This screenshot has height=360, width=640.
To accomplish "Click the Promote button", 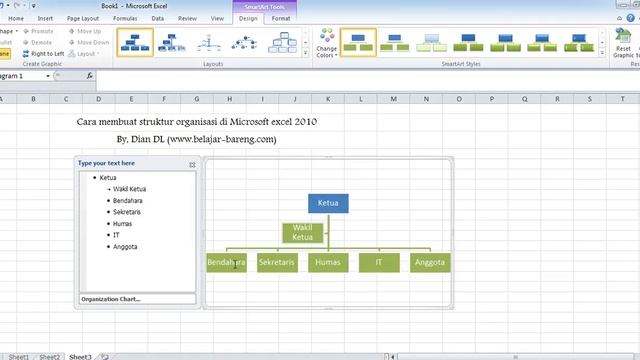I will point(38,31).
